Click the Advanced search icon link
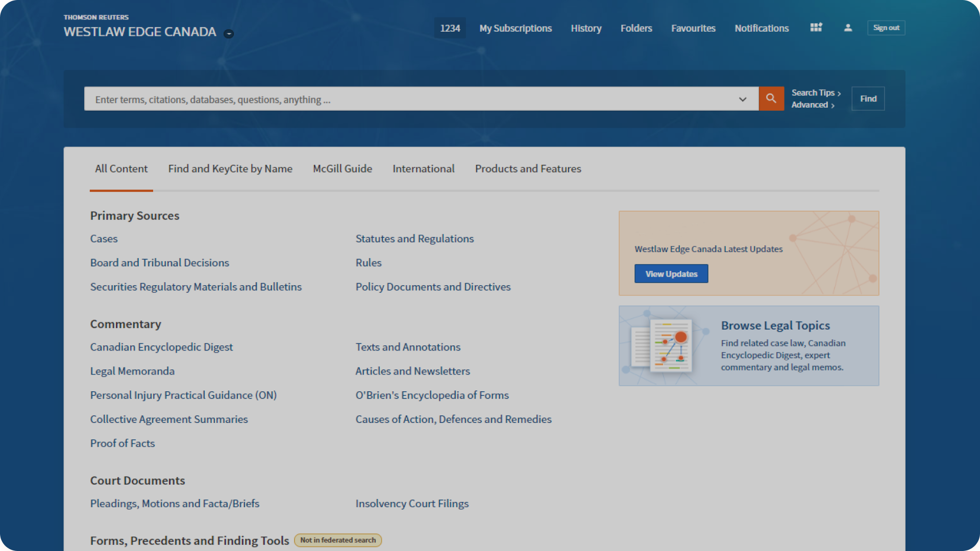Image resolution: width=980 pixels, height=551 pixels. pyautogui.click(x=811, y=105)
